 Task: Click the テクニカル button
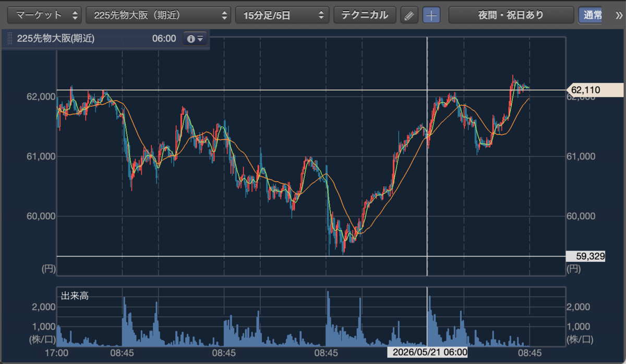click(365, 15)
